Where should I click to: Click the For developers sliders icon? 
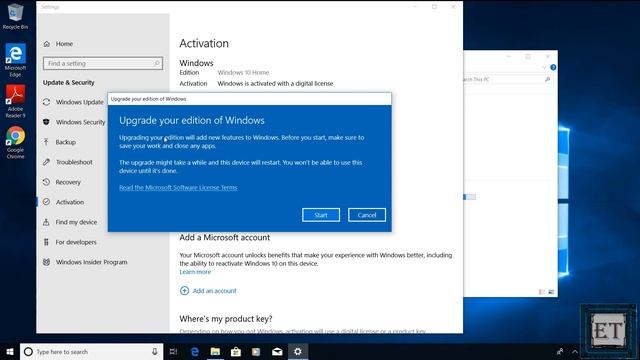(x=47, y=242)
